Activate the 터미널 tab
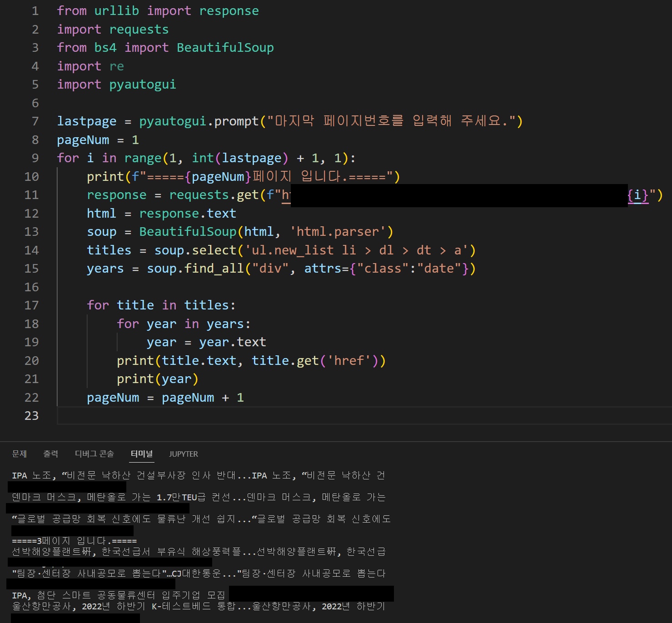The image size is (672, 623). tap(141, 454)
